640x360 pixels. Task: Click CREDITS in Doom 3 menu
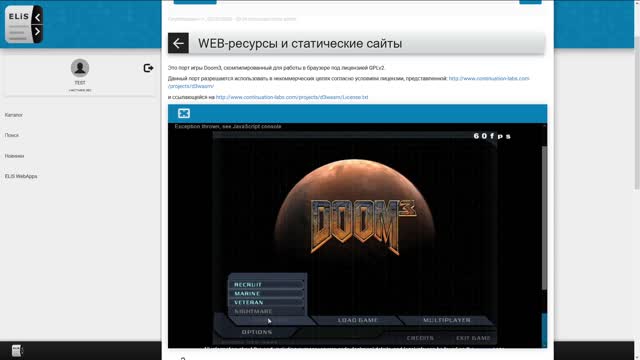tap(420, 338)
